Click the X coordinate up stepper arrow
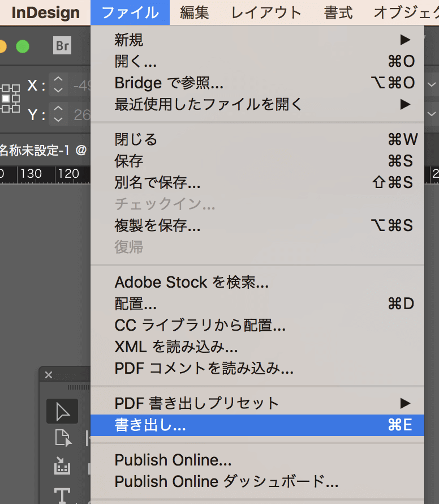Screen dimensions: 439x504 pos(58,79)
